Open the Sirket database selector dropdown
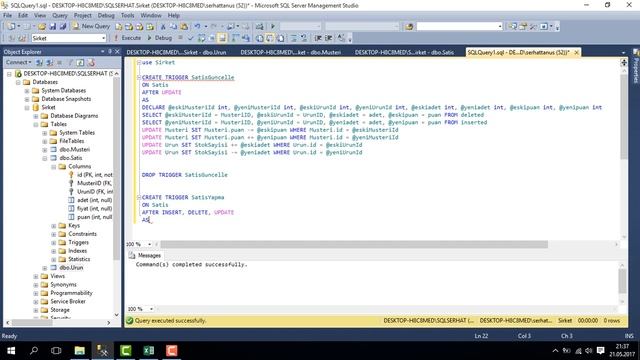Screen dimensions: 640x360 click(x=103, y=38)
